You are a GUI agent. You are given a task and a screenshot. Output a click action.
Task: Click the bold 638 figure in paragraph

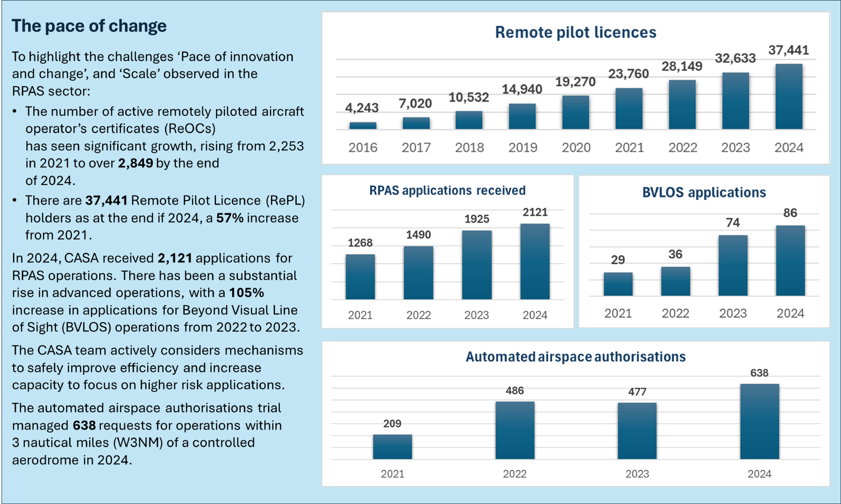click(x=84, y=425)
